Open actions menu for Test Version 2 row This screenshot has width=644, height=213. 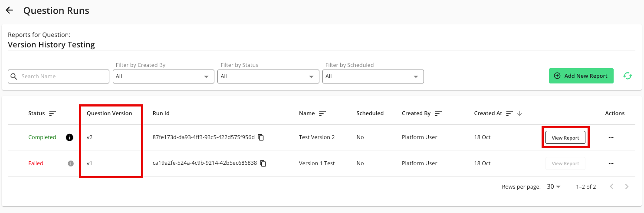tap(611, 137)
